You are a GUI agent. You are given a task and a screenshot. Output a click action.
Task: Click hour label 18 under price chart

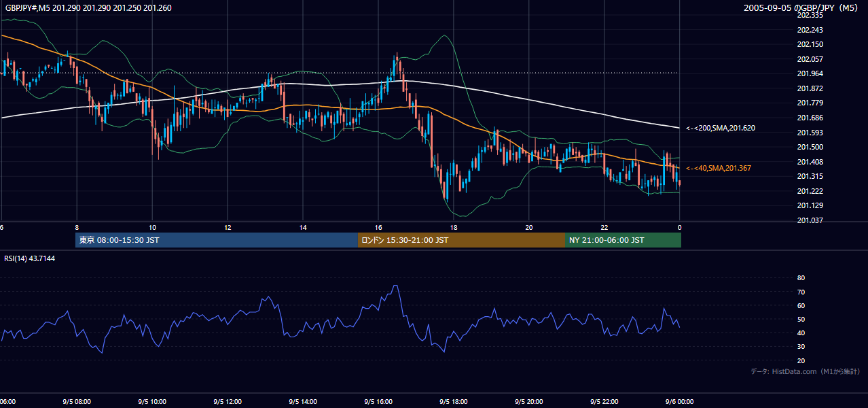454,227
